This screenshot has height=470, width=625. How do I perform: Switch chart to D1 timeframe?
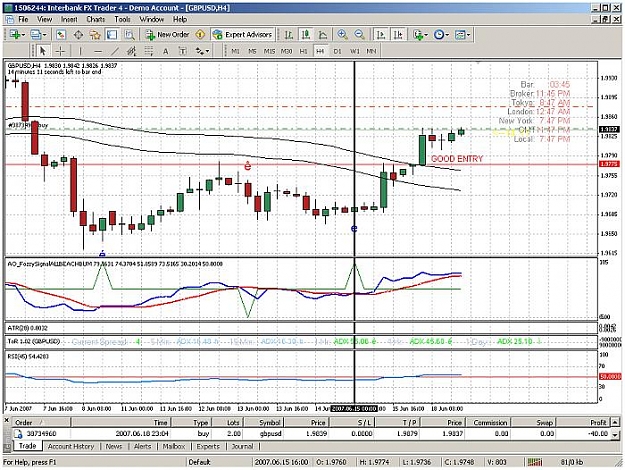pos(337,51)
